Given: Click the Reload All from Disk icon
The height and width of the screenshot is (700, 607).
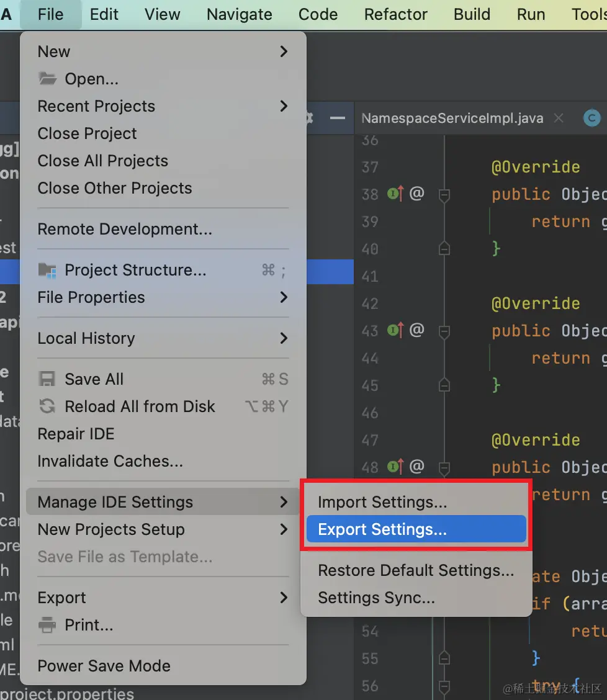Looking at the screenshot, I should click(x=47, y=406).
